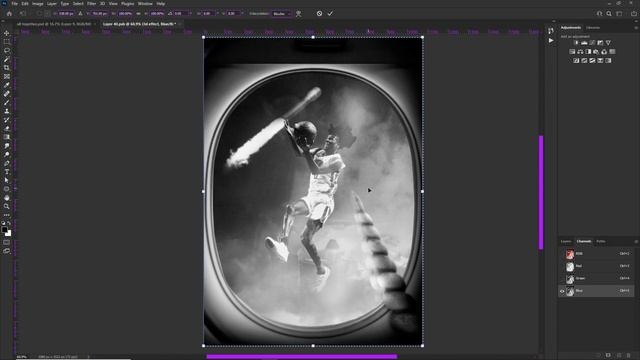Switch to the Paths tab

coord(601,242)
